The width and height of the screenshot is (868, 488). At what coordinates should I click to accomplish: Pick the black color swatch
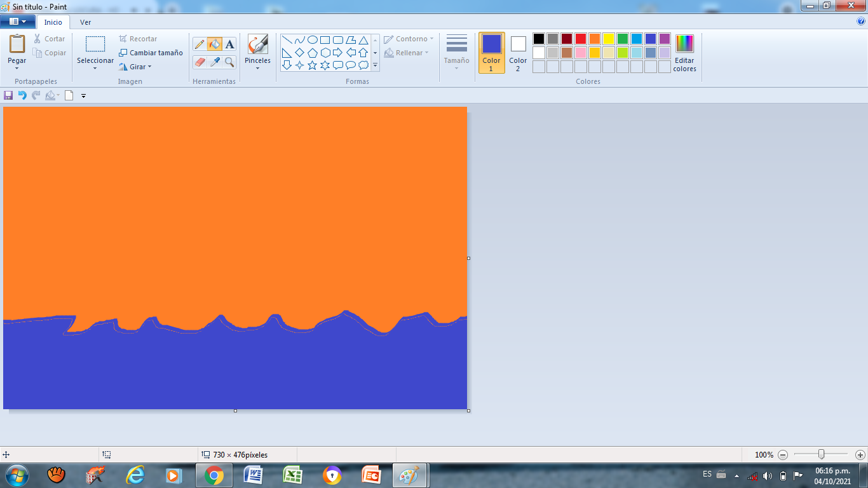[x=539, y=39]
